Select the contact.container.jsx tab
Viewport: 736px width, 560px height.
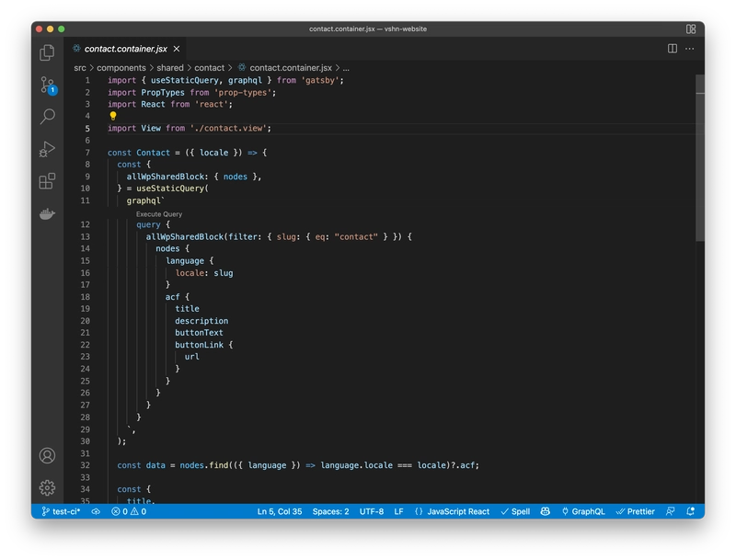click(x=125, y=49)
